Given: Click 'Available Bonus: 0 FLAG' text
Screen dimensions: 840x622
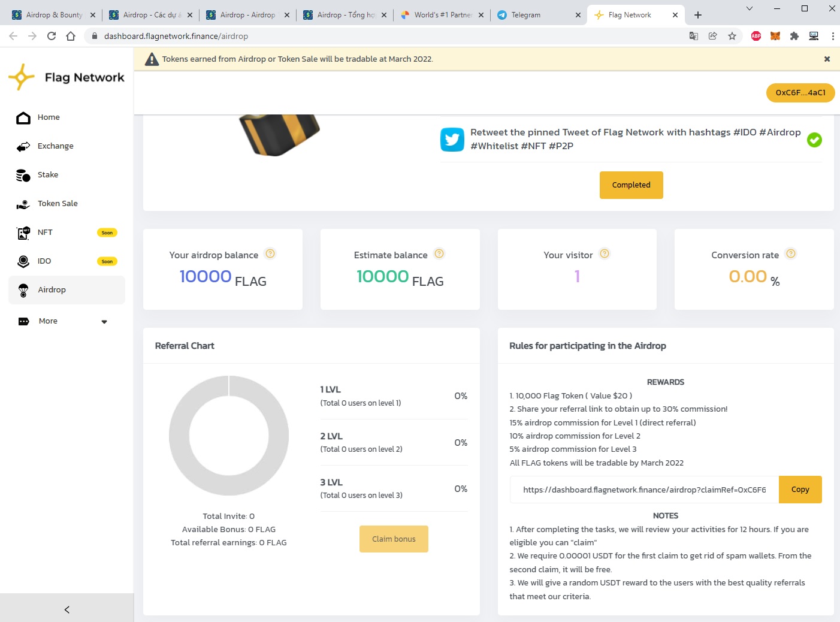Looking at the screenshot, I should (229, 529).
